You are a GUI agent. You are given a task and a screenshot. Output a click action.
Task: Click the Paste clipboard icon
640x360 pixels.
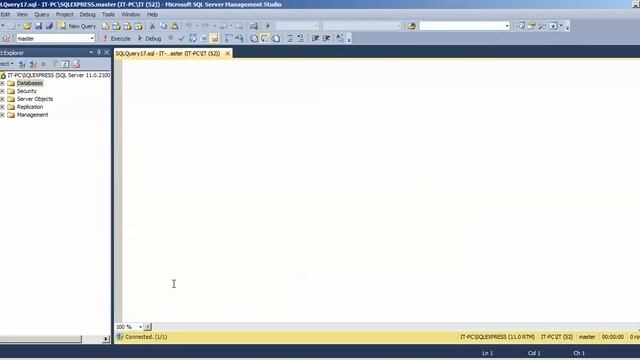[174, 26]
